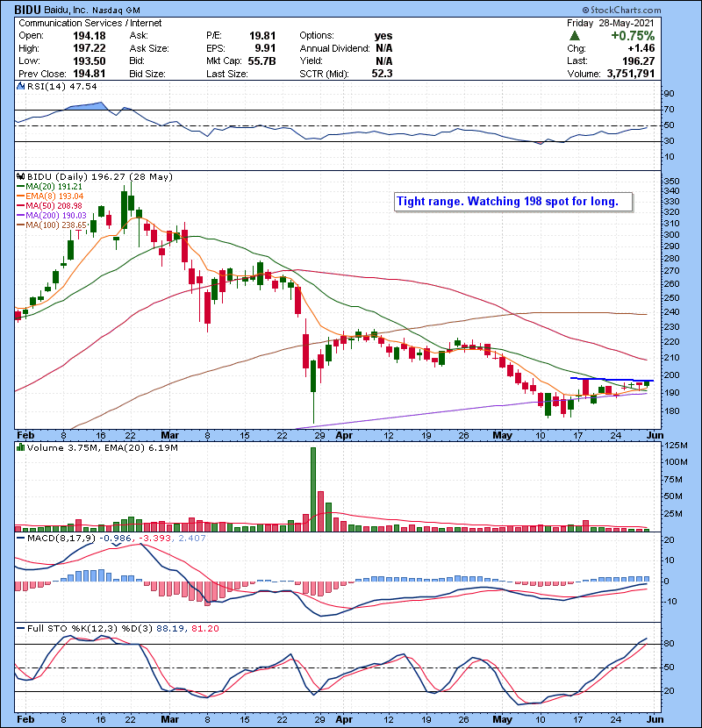
Task: Select the MA(20) 191.21 legend entry
Action: 50,187
